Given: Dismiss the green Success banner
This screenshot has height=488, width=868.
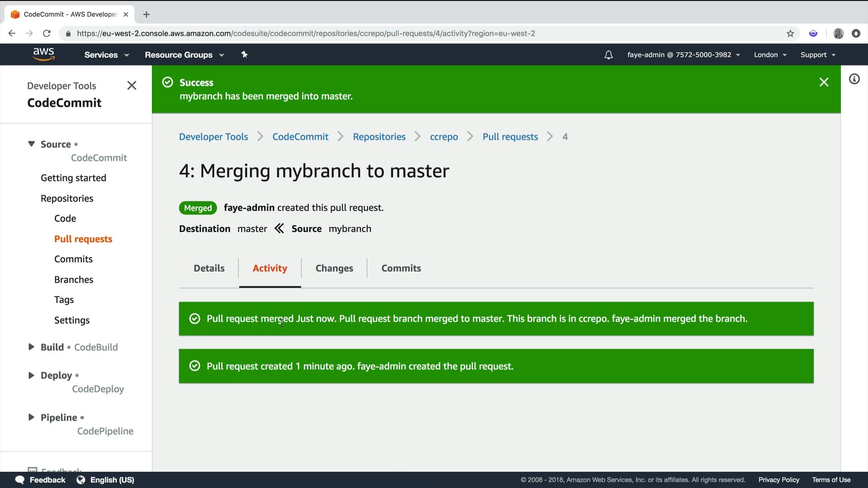Looking at the screenshot, I should coord(824,82).
